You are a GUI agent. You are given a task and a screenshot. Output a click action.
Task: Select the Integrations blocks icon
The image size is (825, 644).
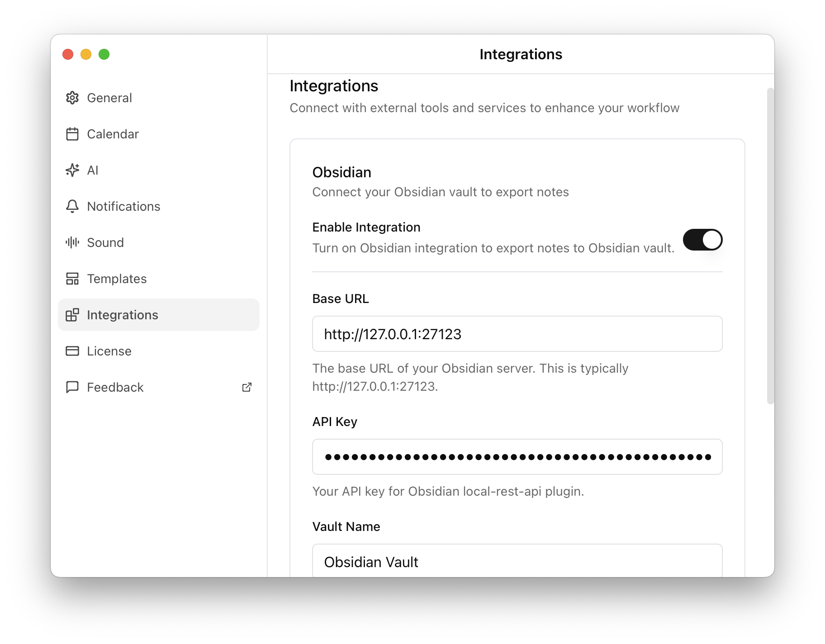[73, 315]
